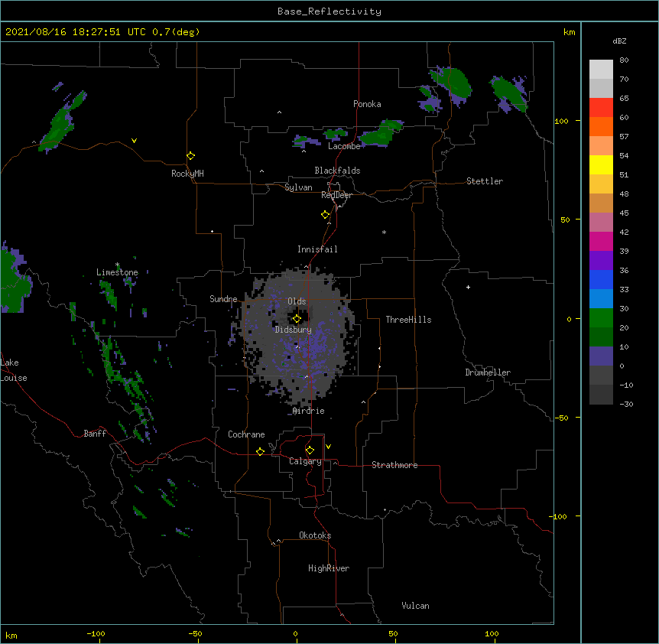Image resolution: width=659 pixels, height=644 pixels.
Task: Click the 50 tick on horizontal km axis
Action: (393, 633)
